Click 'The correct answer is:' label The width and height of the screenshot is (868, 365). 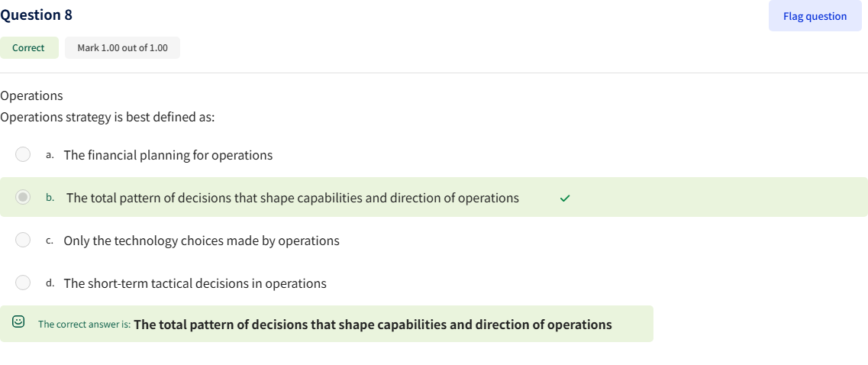[x=84, y=325]
